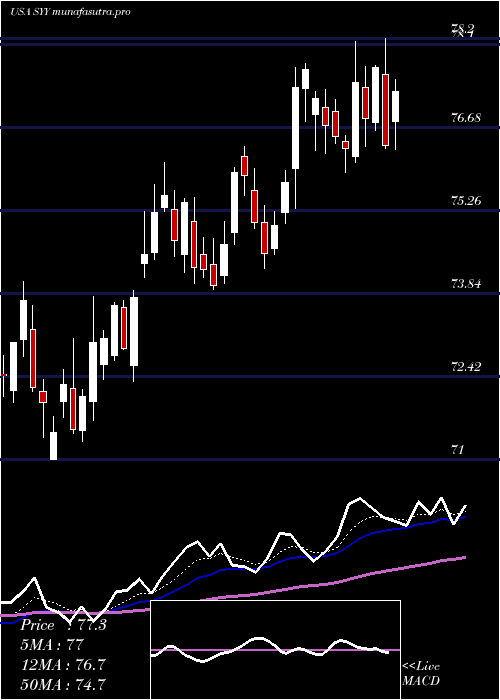Click the Price : 77.3 readout

tap(63, 625)
